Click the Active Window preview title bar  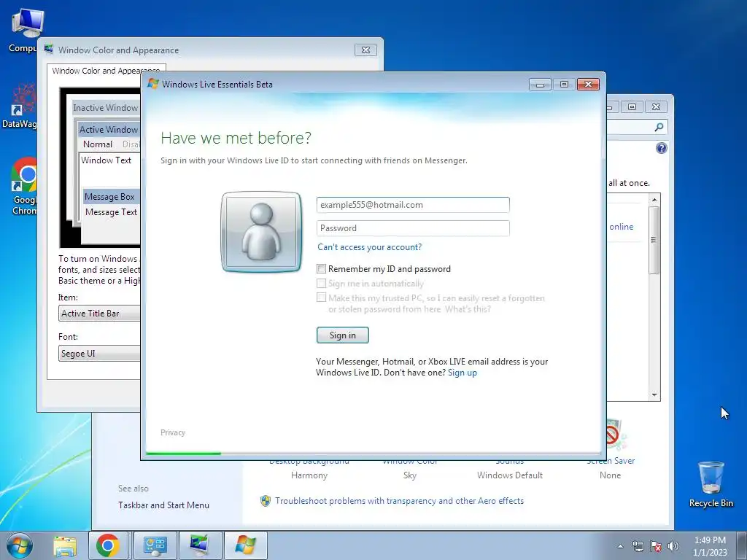tap(109, 130)
